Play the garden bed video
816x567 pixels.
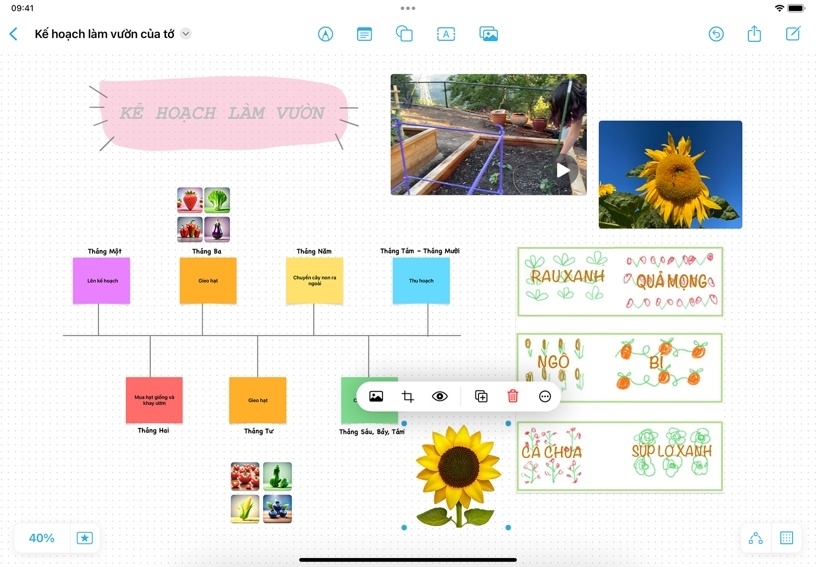[x=563, y=170]
